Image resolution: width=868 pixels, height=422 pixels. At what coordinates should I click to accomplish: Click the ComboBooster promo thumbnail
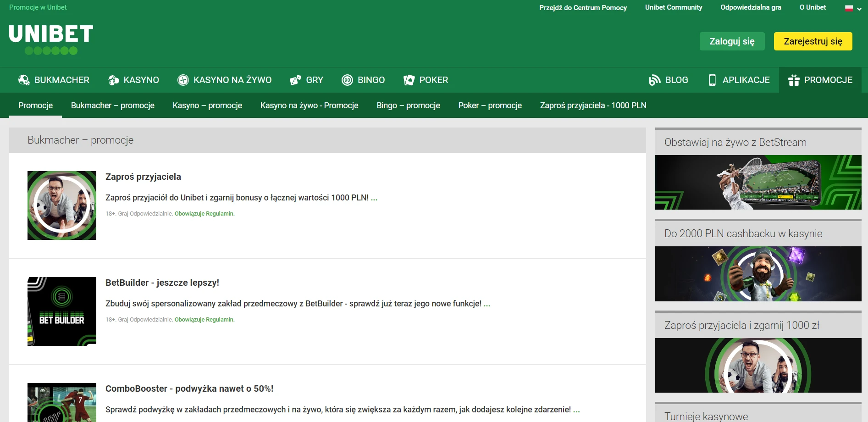click(x=62, y=402)
